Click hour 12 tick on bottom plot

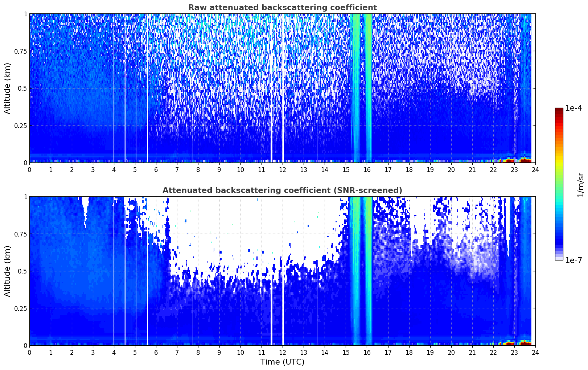click(x=282, y=353)
